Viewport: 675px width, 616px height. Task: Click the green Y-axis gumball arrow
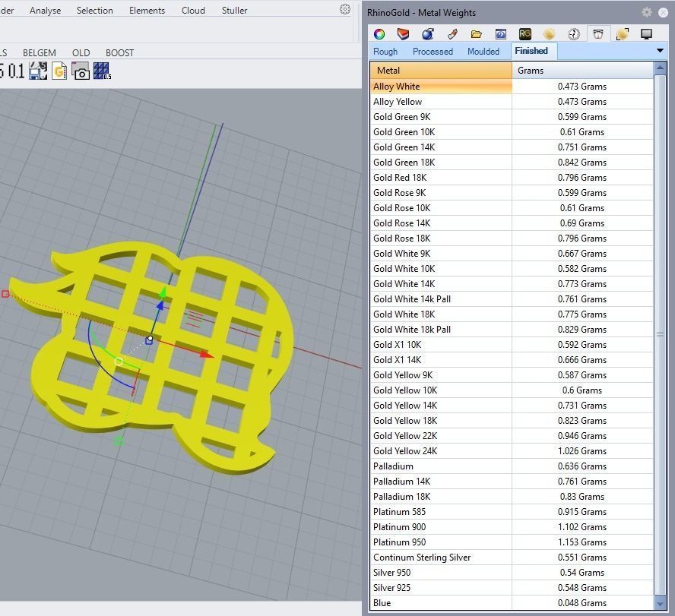(163, 293)
